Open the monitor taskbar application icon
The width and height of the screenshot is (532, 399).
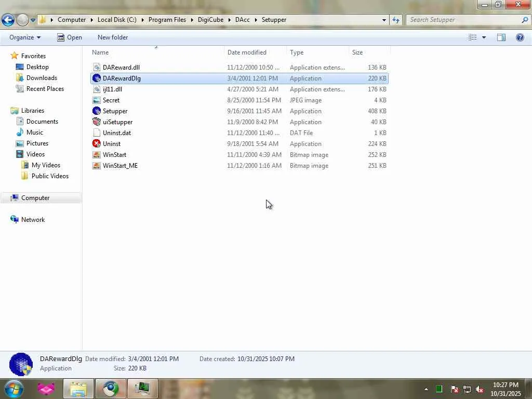[x=142, y=389]
